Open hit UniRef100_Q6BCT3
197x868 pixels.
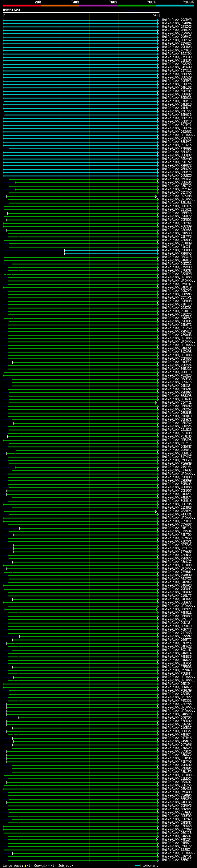176,121
